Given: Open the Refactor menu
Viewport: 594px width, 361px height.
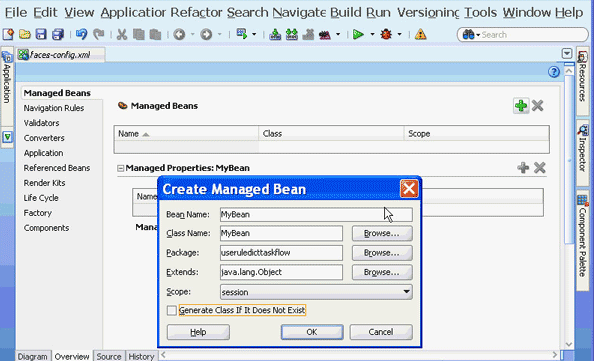Looking at the screenshot, I should coord(196,13).
